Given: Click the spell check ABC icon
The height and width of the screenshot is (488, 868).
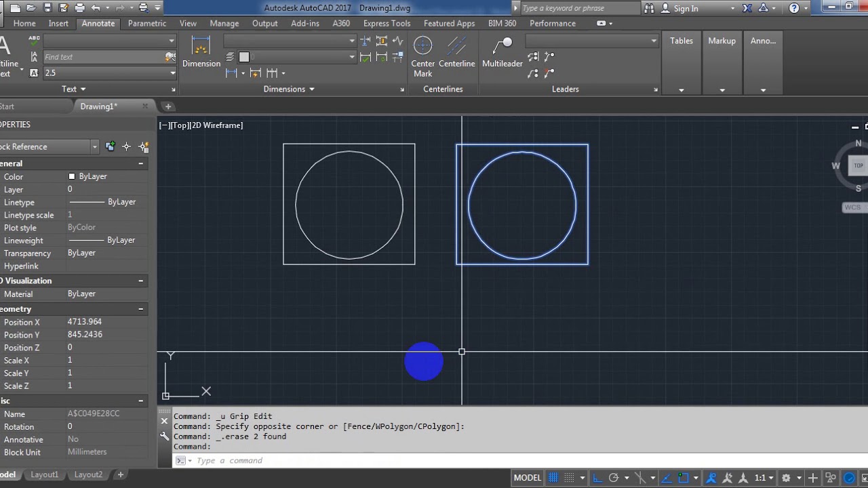Looking at the screenshot, I should tap(34, 41).
